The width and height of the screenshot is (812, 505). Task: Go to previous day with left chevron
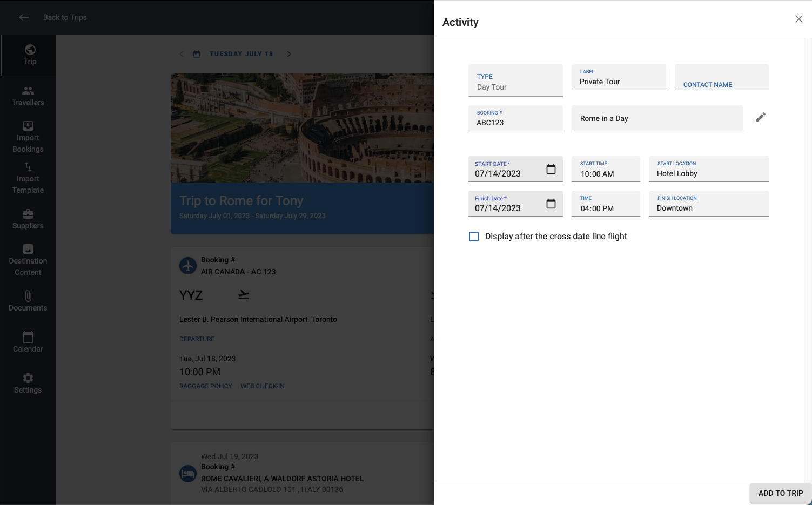click(182, 54)
